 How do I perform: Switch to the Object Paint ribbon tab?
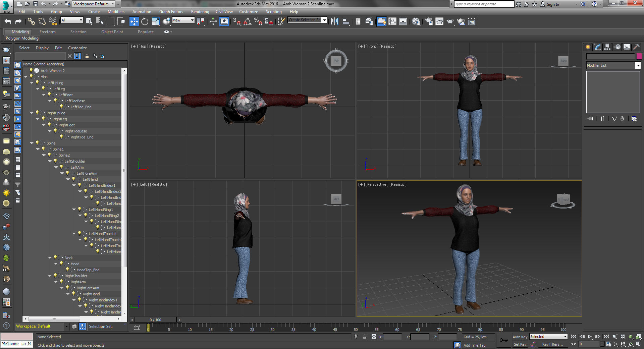pos(112,32)
